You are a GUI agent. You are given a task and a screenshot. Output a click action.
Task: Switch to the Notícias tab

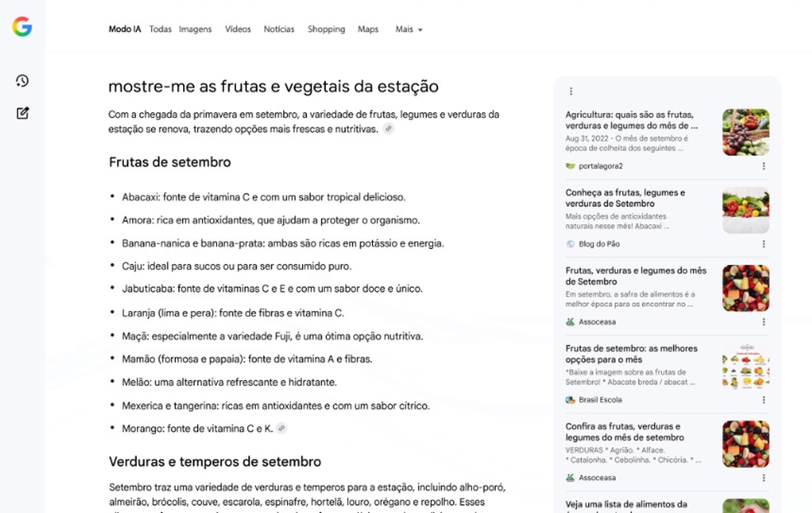pos(279,29)
